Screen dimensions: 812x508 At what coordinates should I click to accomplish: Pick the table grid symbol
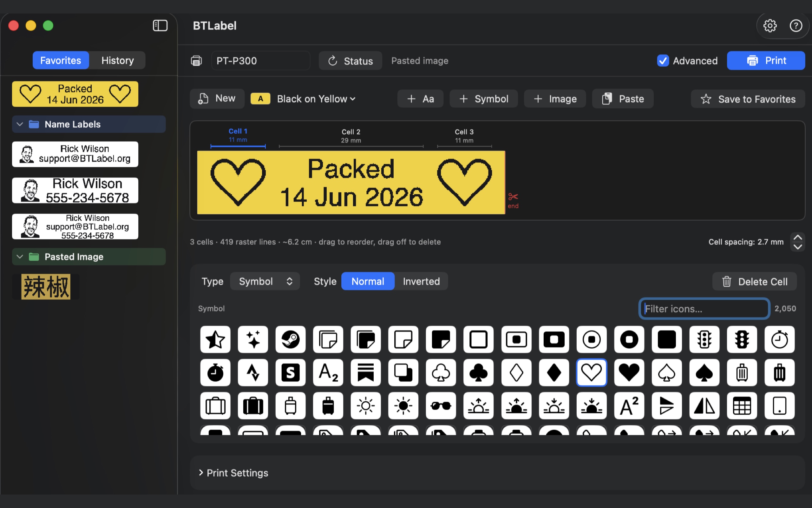point(742,406)
